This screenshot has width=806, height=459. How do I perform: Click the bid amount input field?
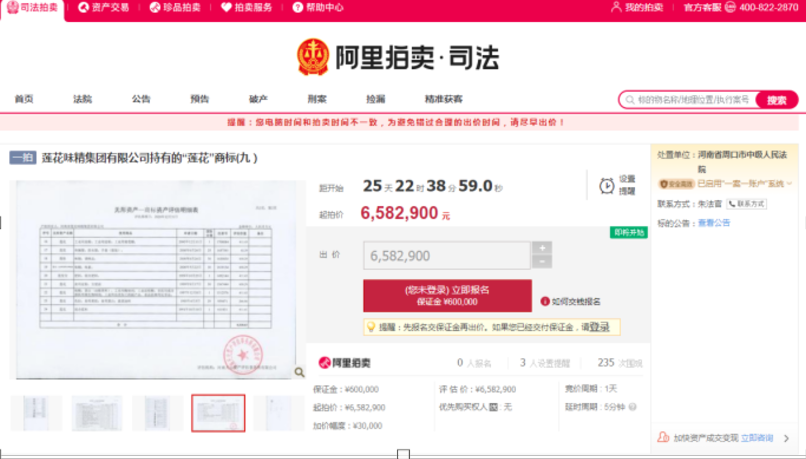point(446,256)
